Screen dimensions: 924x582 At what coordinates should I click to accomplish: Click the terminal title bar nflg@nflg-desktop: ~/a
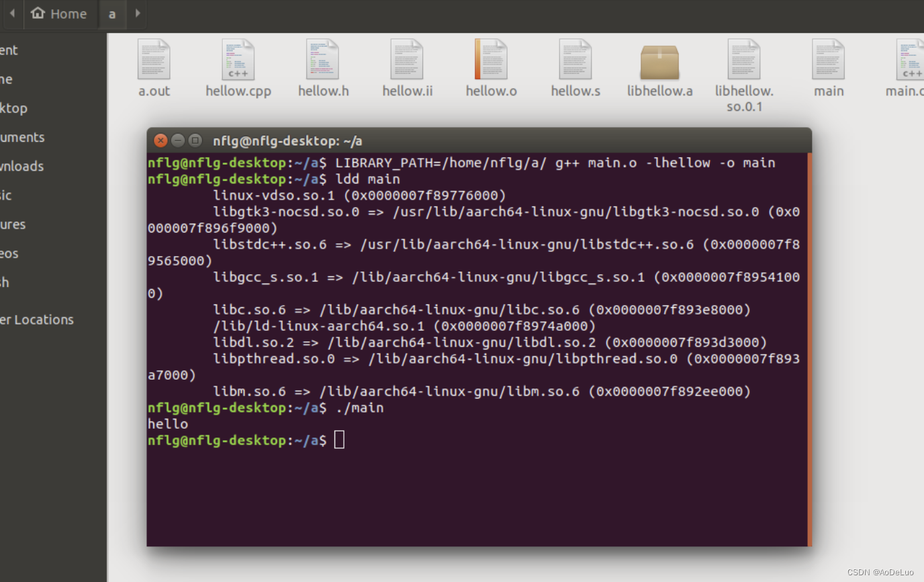[x=287, y=140]
